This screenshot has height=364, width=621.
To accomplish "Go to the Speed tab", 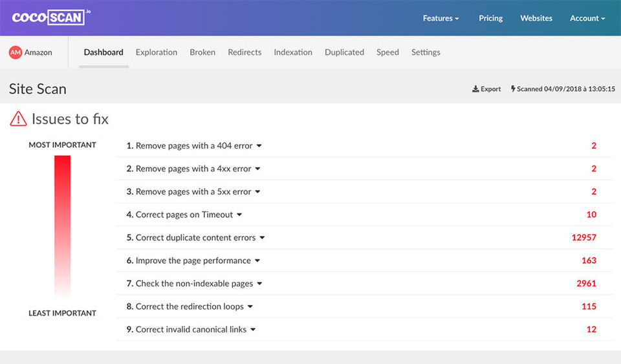I will [387, 52].
